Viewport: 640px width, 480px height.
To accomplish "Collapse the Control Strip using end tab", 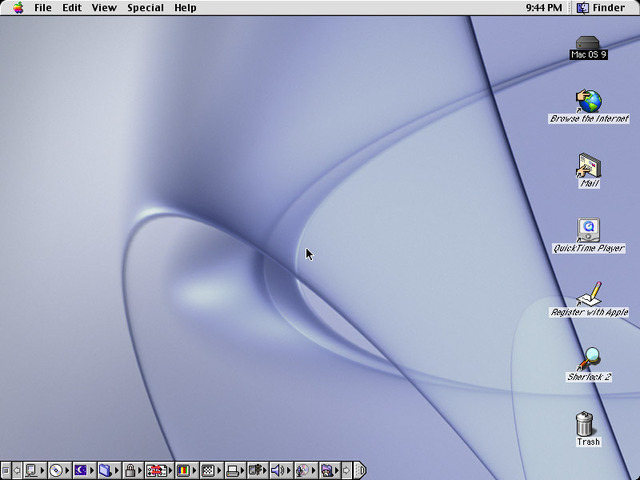I will (360, 471).
